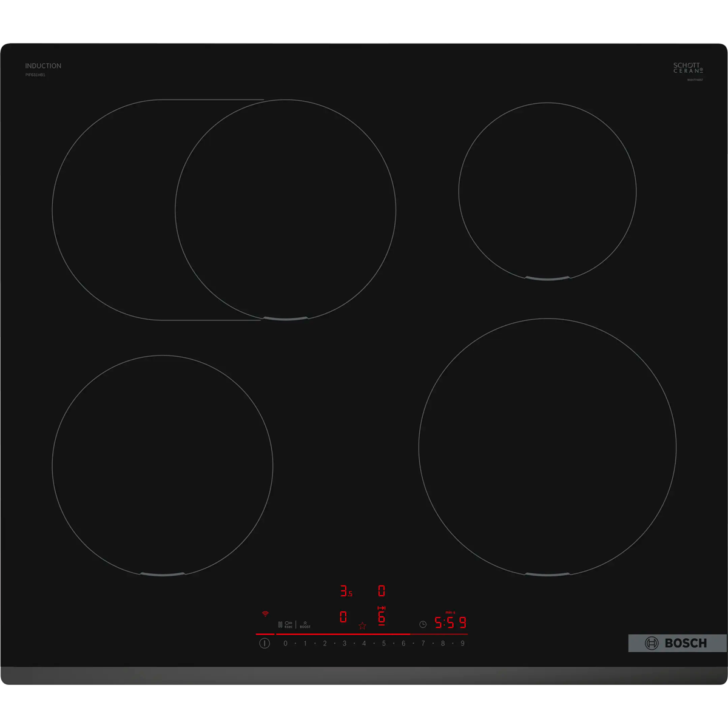Tap the INDUCTION label text
The height and width of the screenshot is (728, 728).
point(43,66)
